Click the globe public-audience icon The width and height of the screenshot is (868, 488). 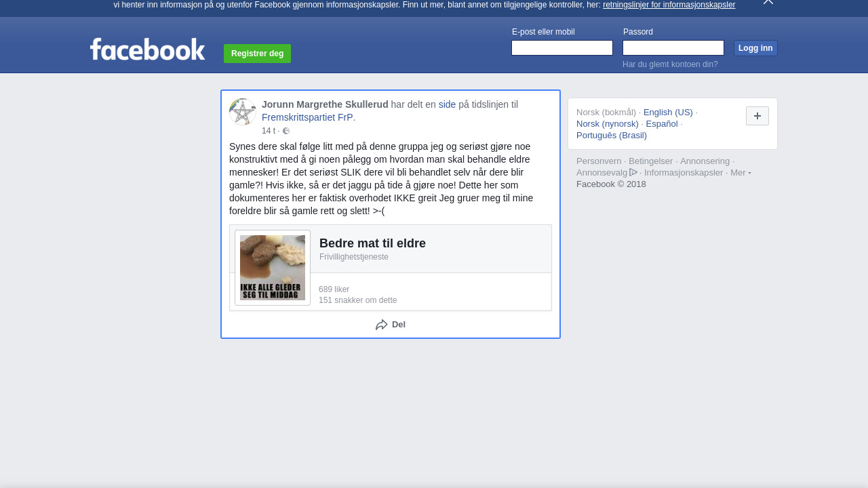[x=286, y=131]
